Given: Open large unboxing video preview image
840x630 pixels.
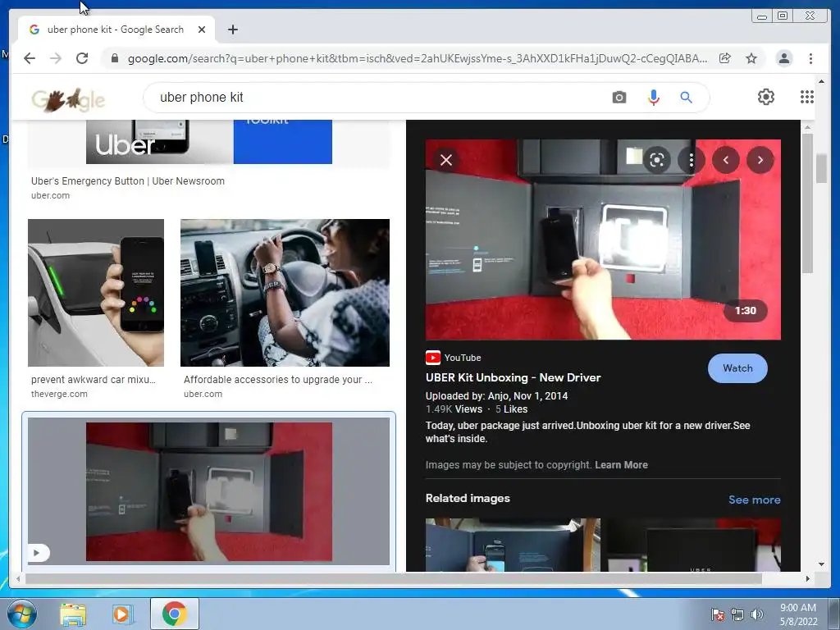Looking at the screenshot, I should point(603,240).
